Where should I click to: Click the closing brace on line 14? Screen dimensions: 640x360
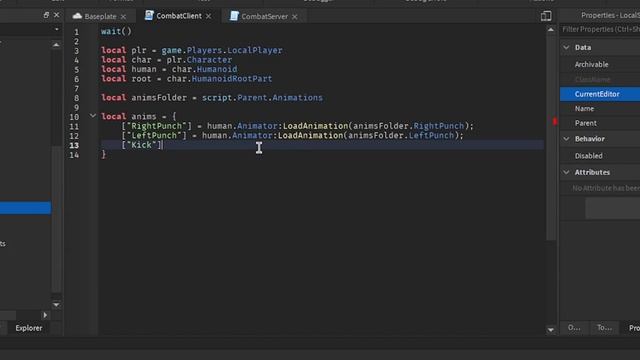pos(104,155)
